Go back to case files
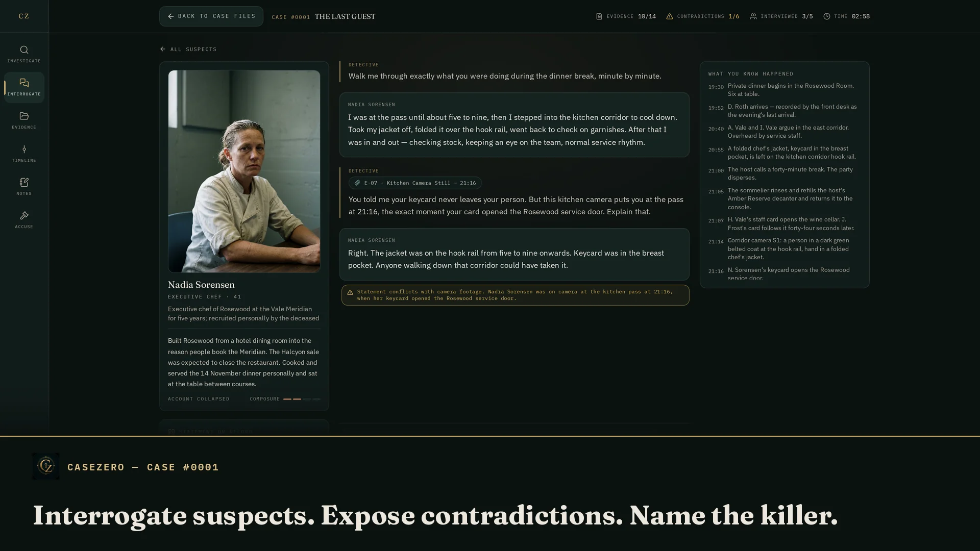 coord(211,16)
